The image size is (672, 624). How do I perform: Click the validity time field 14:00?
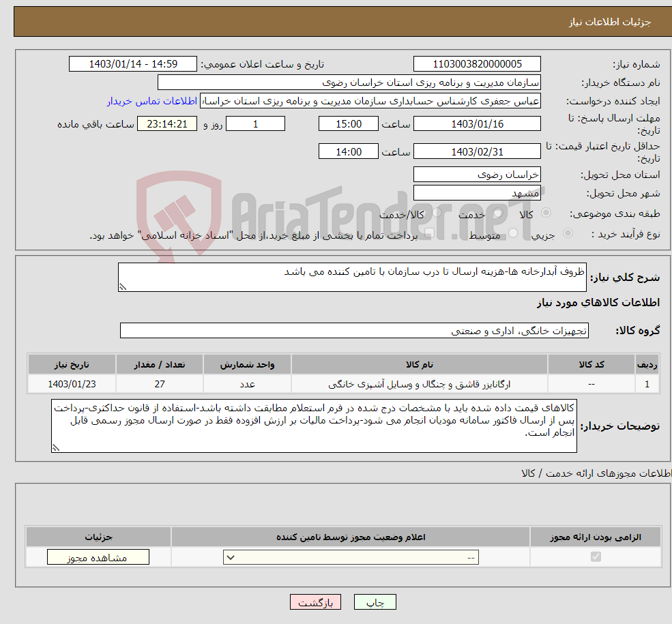coord(349,151)
